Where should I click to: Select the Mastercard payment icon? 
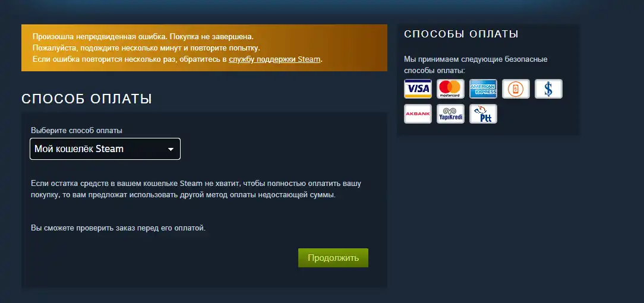(x=450, y=89)
